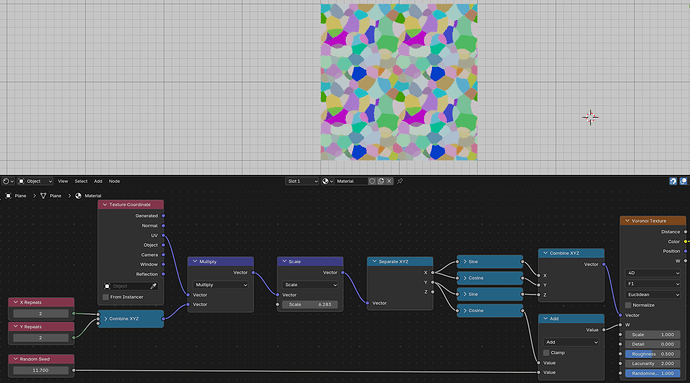Adjust the Lacunarity 2.000 field
The image size is (690, 383).
click(x=653, y=364)
